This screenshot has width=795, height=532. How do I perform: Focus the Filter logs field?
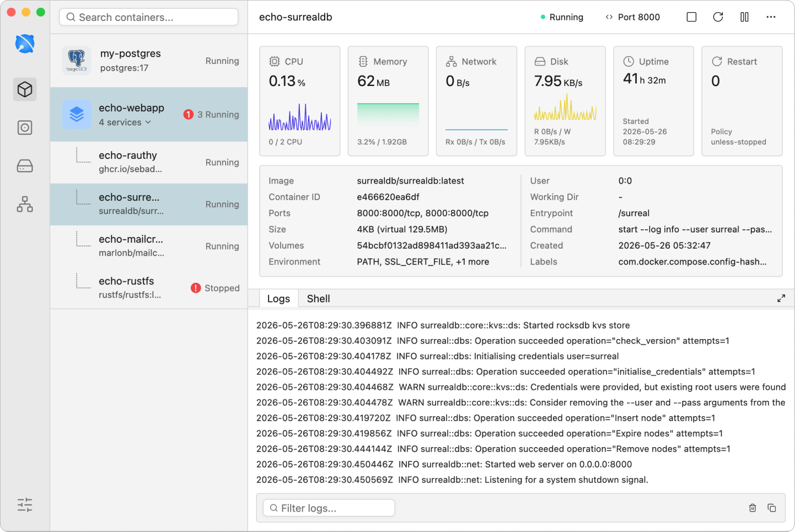click(329, 508)
